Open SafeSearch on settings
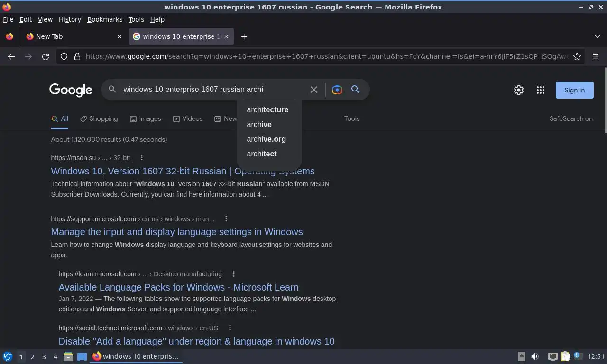The width and height of the screenshot is (607, 364). pos(571,118)
